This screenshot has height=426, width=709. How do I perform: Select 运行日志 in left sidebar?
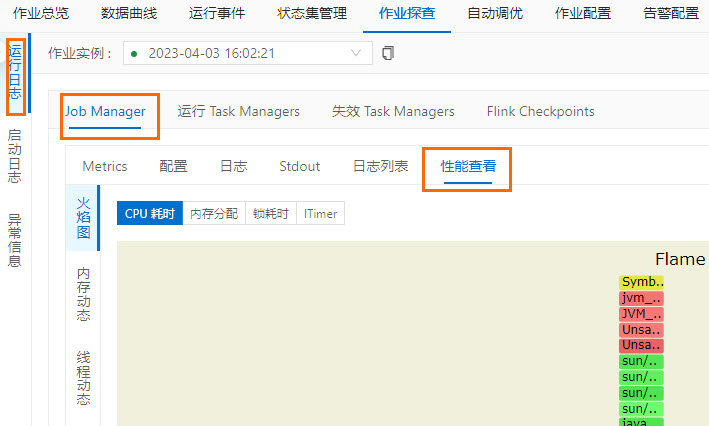click(15, 72)
